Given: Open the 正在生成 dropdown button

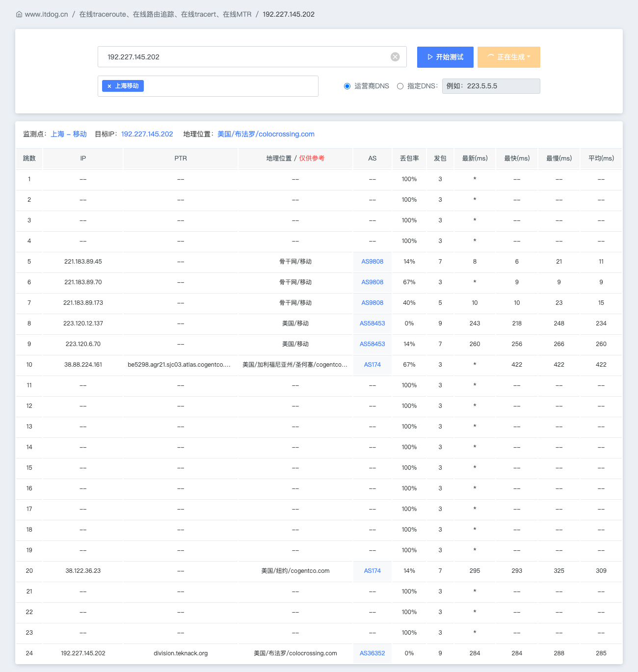Looking at the screenshot, I should coord(509,57).
